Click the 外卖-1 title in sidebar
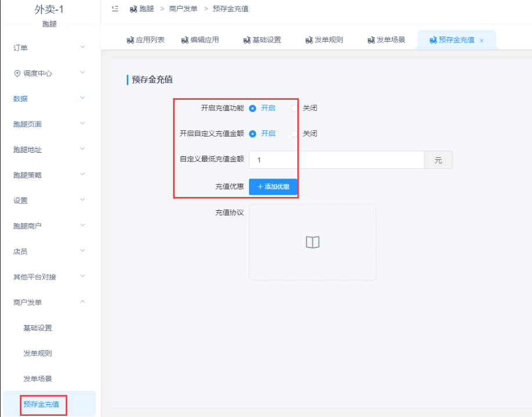Viewport: 532px width, 417px height. [49, 9]
